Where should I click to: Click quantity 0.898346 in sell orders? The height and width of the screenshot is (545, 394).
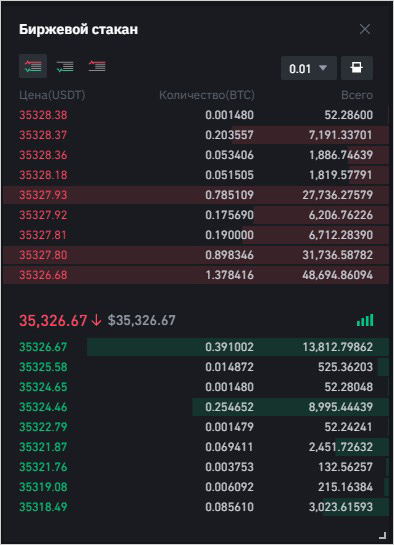click(229, 255)
